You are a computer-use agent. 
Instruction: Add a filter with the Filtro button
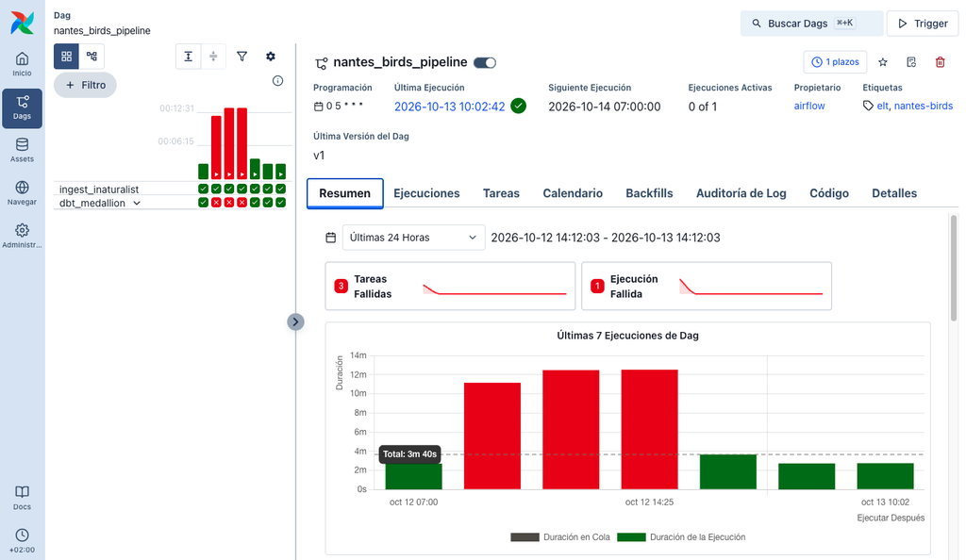coord(85,85)
